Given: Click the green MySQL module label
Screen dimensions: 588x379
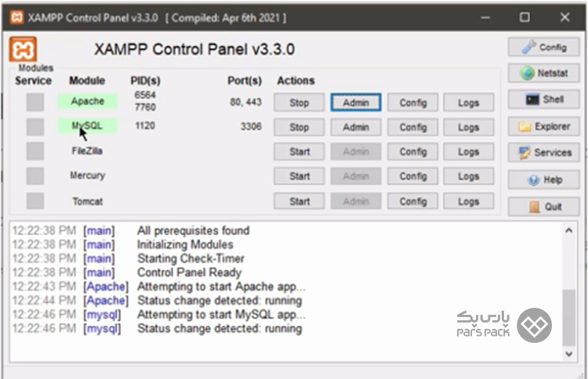Looking at the screenshot, I should 87,126.
